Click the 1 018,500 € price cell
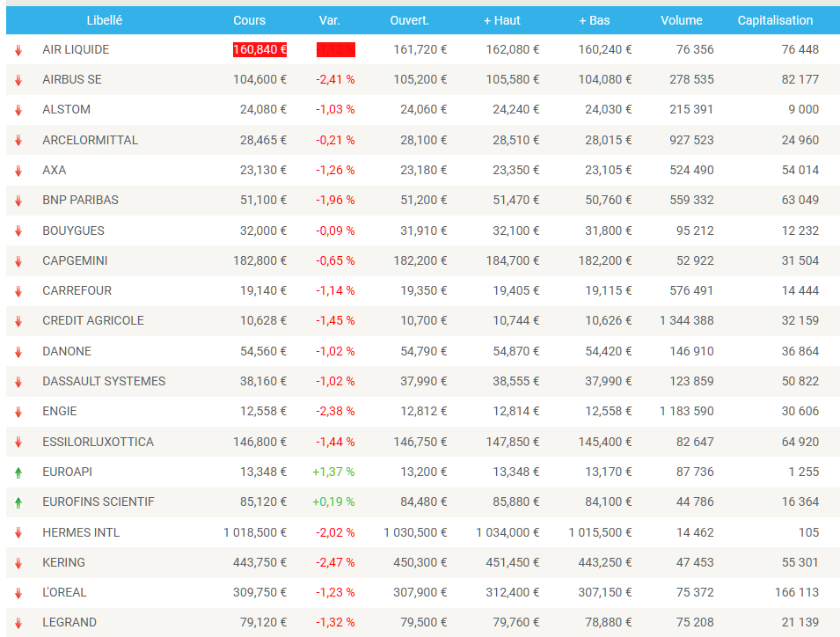Viewport: 840px width, 637px height. [x=255, y=532]
